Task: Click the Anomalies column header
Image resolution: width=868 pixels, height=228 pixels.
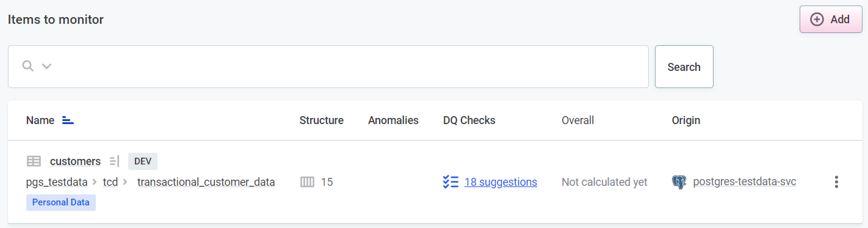Action: coord(393,120)
